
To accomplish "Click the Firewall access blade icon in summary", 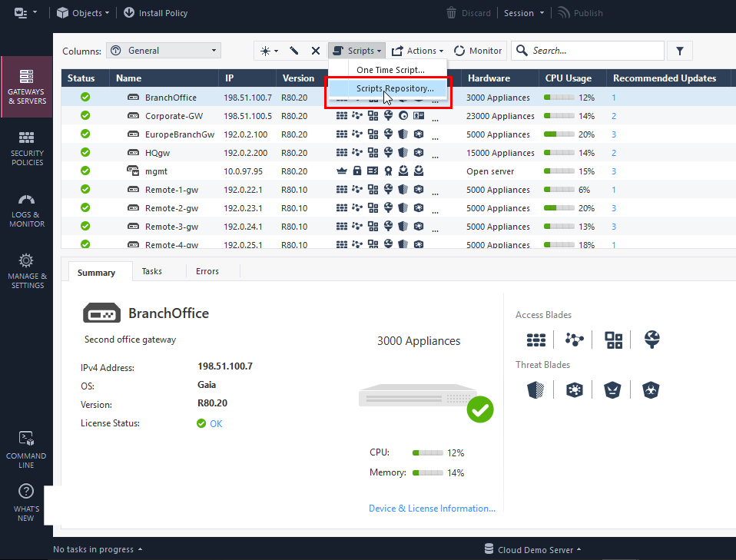I will 536,340.
